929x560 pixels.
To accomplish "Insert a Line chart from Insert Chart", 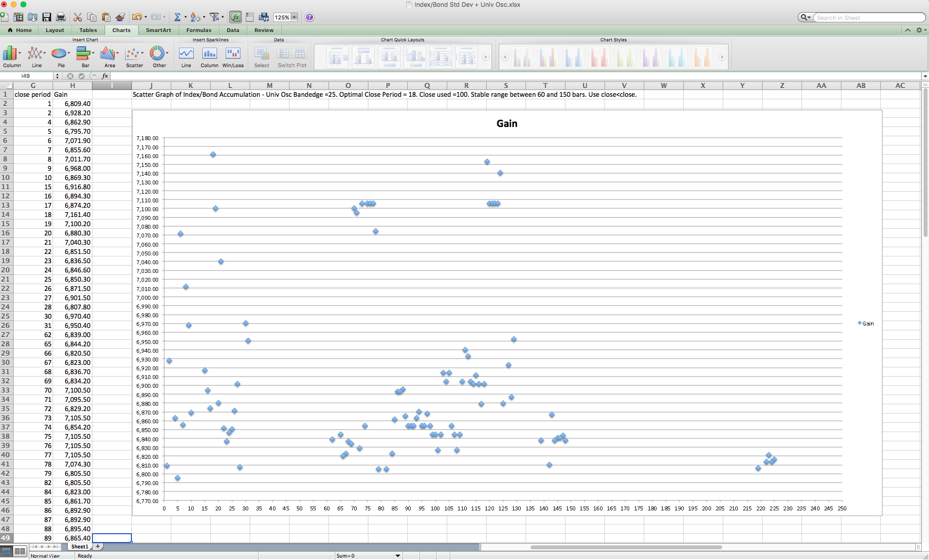I will [36, 57].
